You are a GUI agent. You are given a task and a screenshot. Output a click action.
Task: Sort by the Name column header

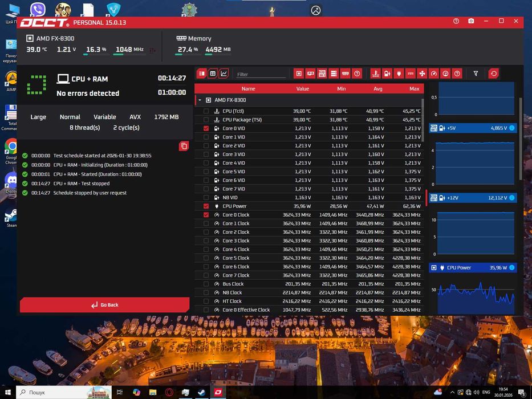click(248, 88)
